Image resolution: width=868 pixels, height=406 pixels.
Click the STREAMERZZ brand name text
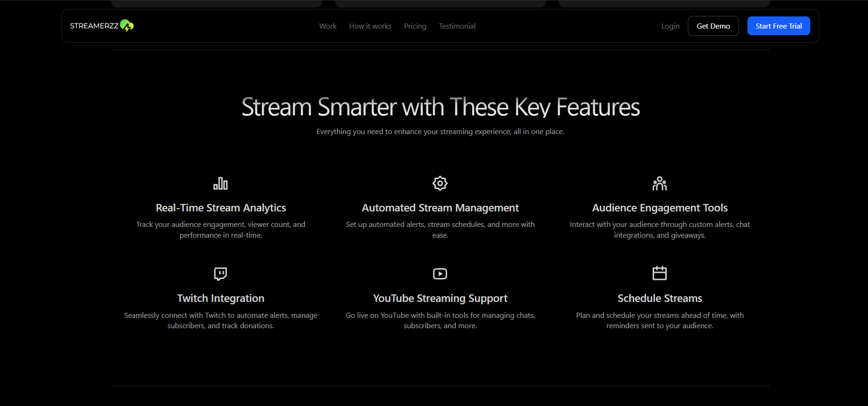click(94, 26)
